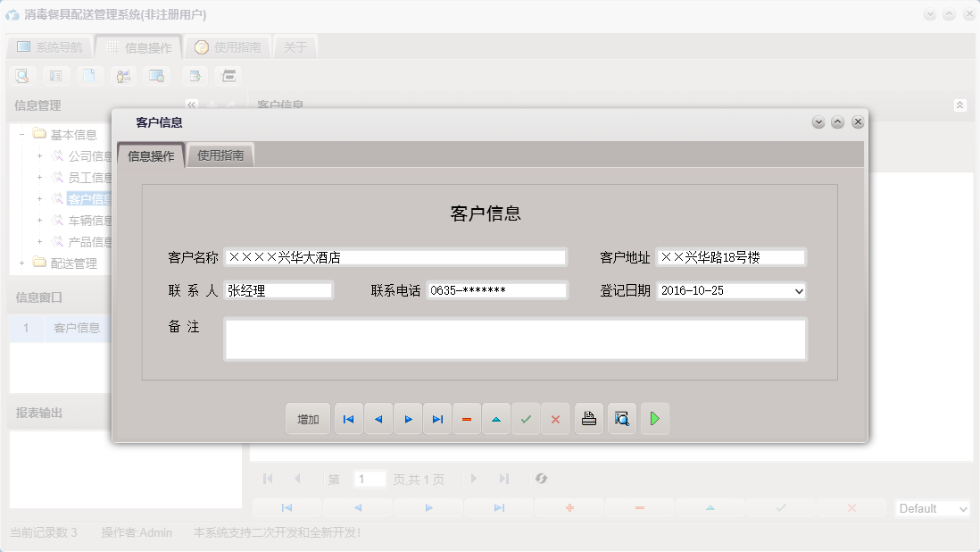Click the blank document icon on main toolbar
980x552 pixels.
coord(89,76)
